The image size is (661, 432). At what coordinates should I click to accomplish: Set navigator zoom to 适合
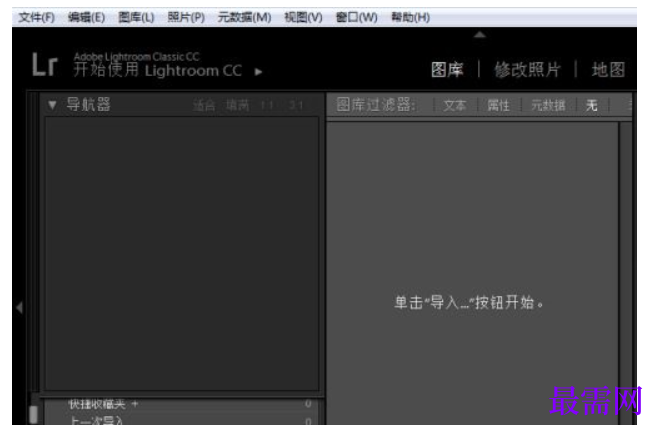pos(204,105)
